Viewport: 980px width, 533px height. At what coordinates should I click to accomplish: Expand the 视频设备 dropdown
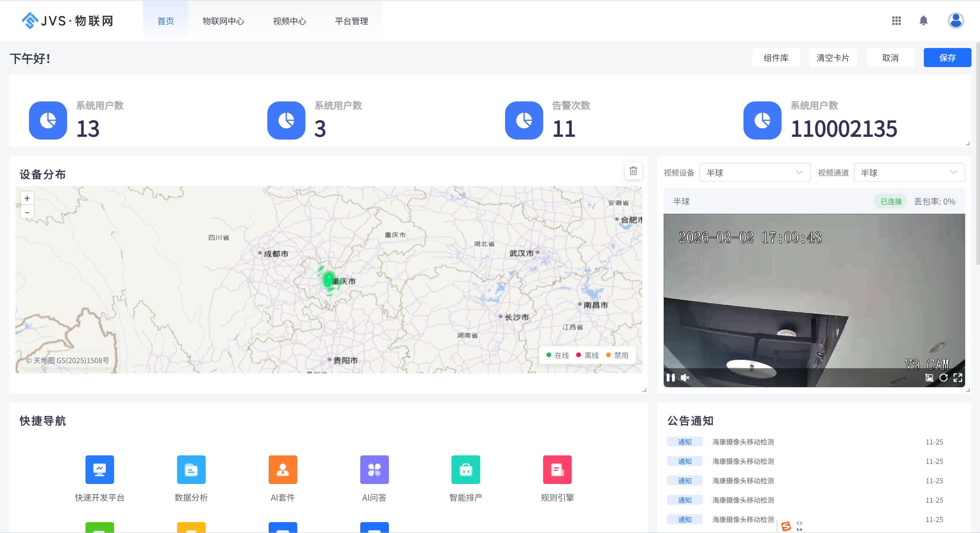[x=755, y=173]
